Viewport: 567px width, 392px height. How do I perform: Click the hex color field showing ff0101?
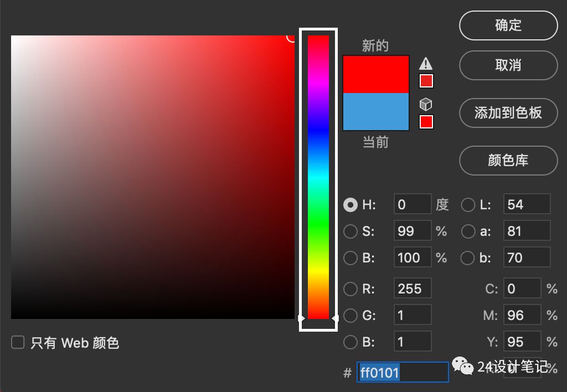coord(403,373)
